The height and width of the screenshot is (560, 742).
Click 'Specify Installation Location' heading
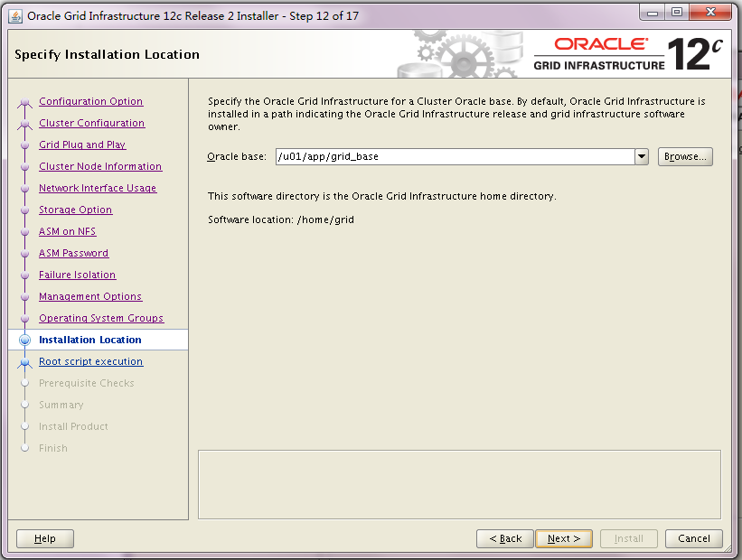[x=107, y=54]
